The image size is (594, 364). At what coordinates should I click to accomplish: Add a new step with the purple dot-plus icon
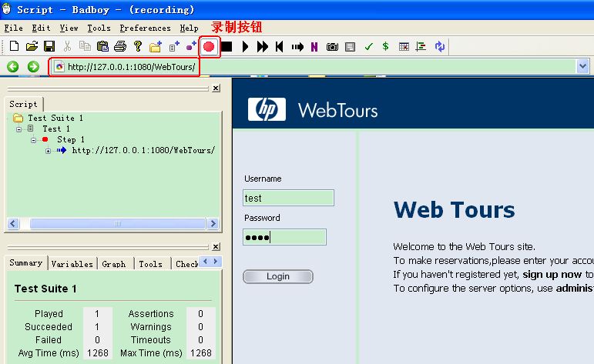tap(191, 46)
